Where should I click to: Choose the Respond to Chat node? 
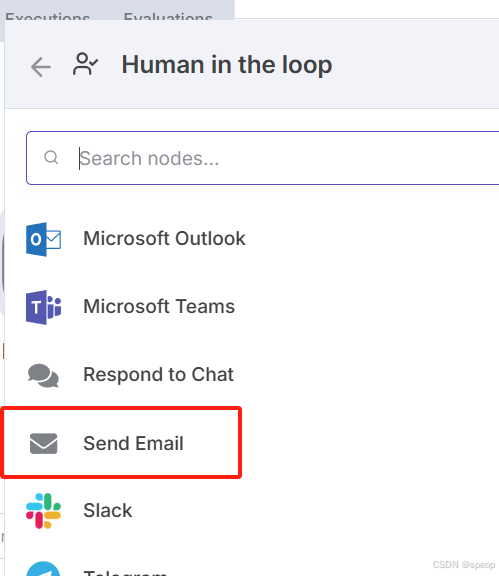point(252,375)
